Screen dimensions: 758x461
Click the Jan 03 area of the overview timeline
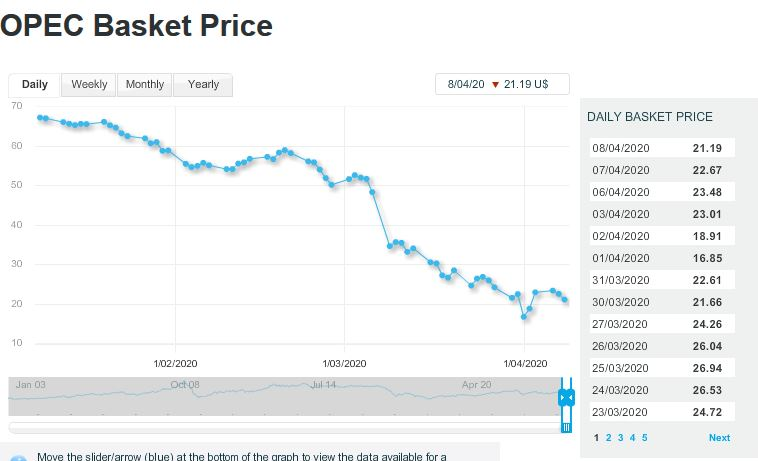31,384
